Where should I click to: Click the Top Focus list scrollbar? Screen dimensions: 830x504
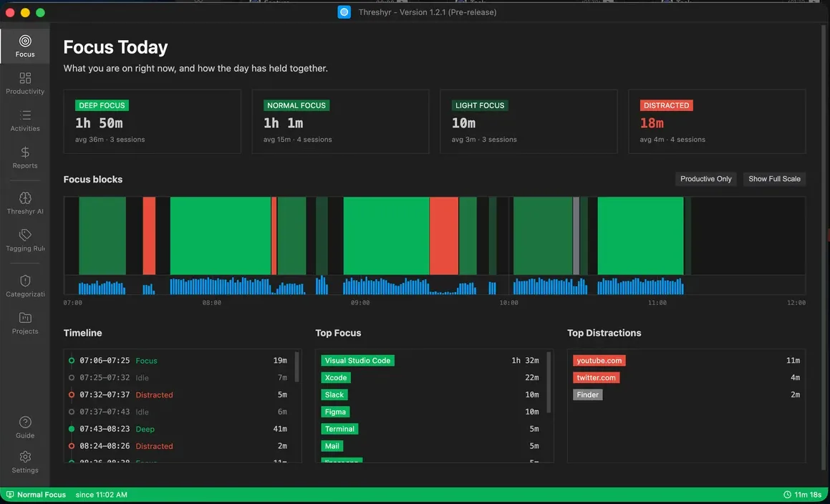[x=549, y=382]
